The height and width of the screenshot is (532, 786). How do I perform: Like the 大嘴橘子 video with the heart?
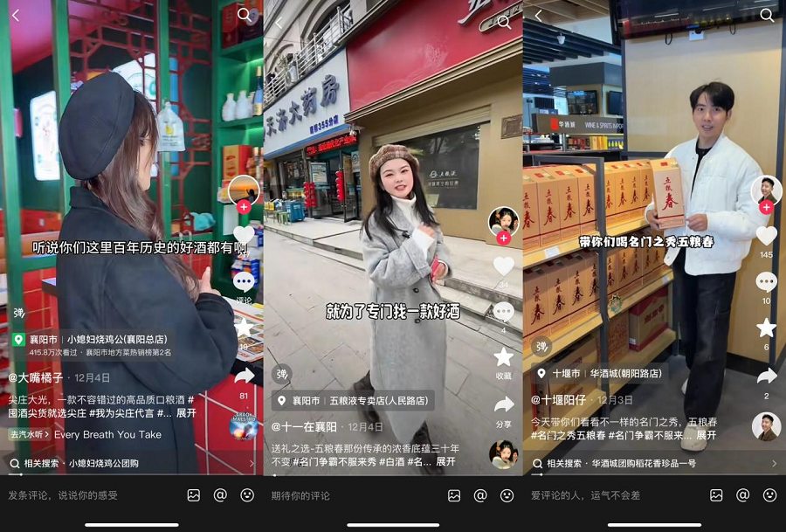pyautogui.click(x=244, y=235)
